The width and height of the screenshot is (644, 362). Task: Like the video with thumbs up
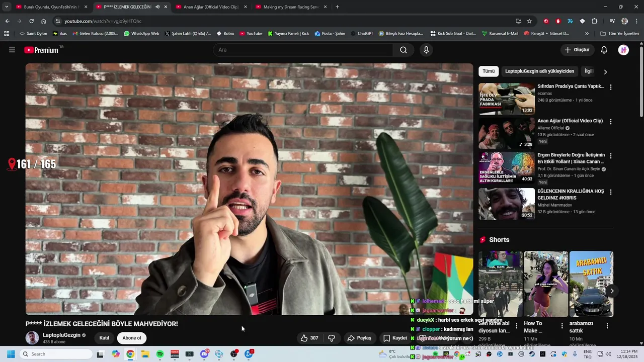click(309, 338)
